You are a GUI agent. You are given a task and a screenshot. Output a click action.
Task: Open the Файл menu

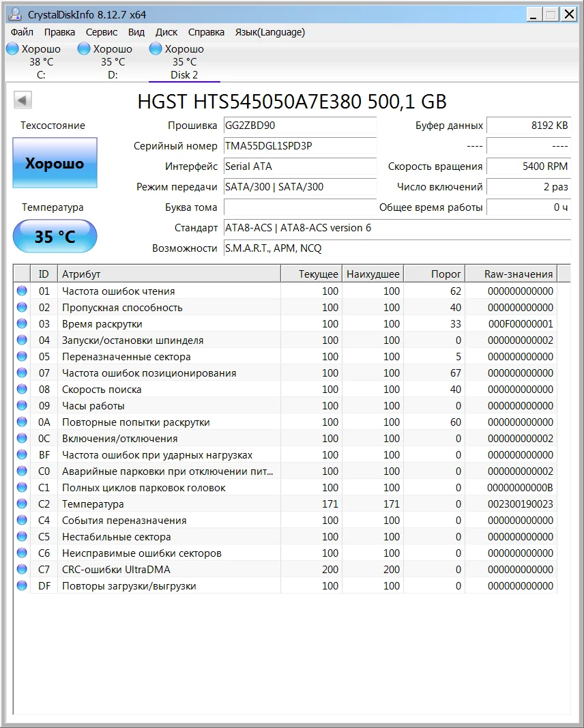[22, 32]
